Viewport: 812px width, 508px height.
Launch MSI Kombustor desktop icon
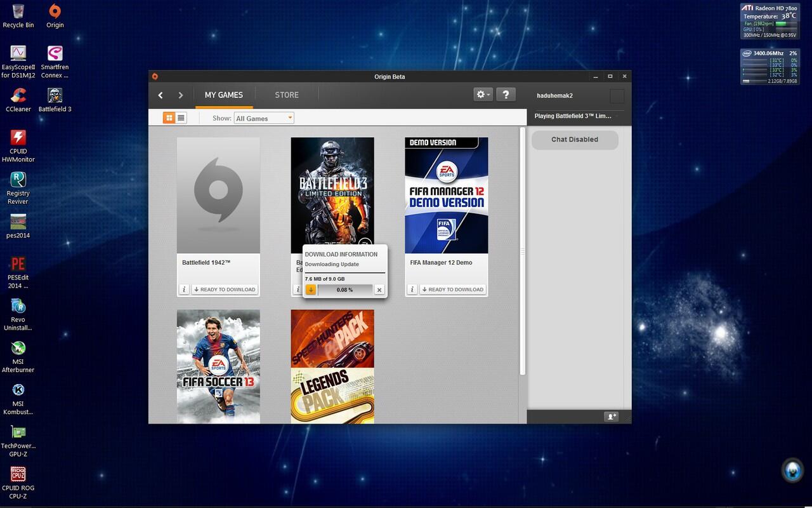(x=18, y=399)
